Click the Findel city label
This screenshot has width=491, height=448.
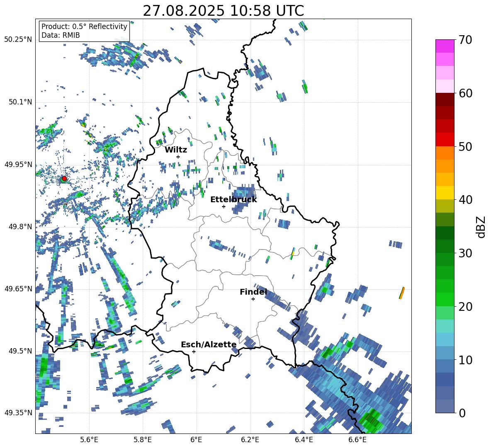[x=253, y=292]
